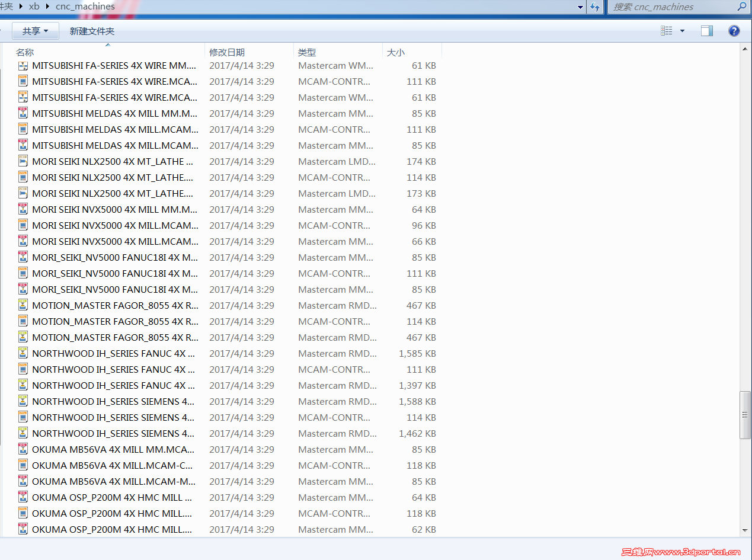Click the icon of the 111 KB MORI_SEIKI_NV5000 FANUC18I control file
This screenshot has height=560, width=752.
pyautogui.click(x=23, y=273)
